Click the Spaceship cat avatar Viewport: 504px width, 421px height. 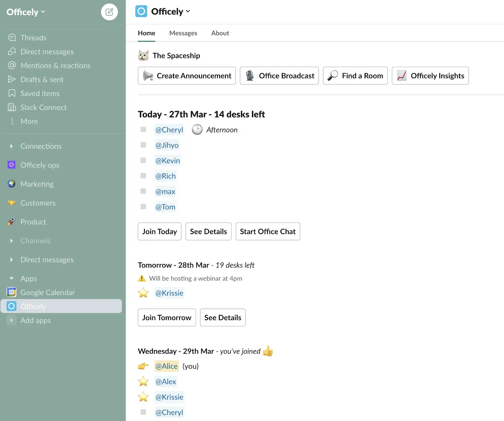pos(143,55)
